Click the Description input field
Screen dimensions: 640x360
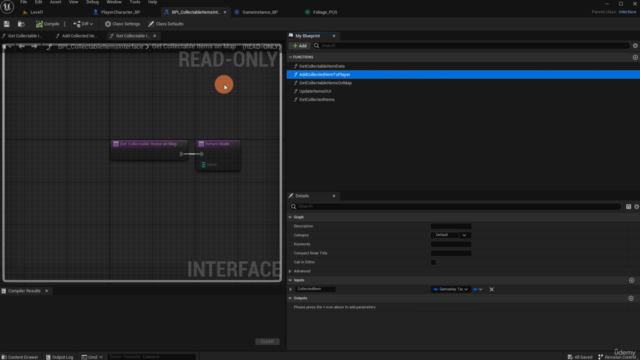click(451, 226)
